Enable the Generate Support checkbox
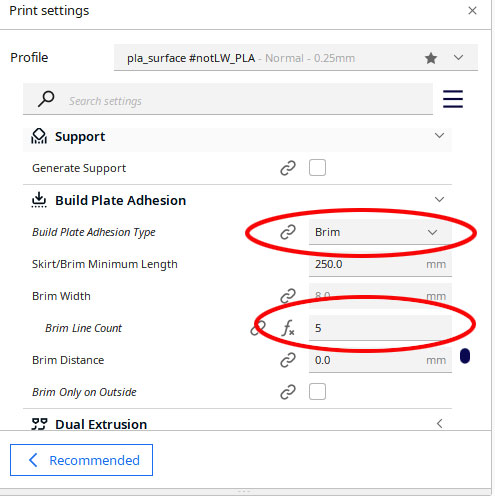Viewport: 495px width, 496px height. point(317,168)
